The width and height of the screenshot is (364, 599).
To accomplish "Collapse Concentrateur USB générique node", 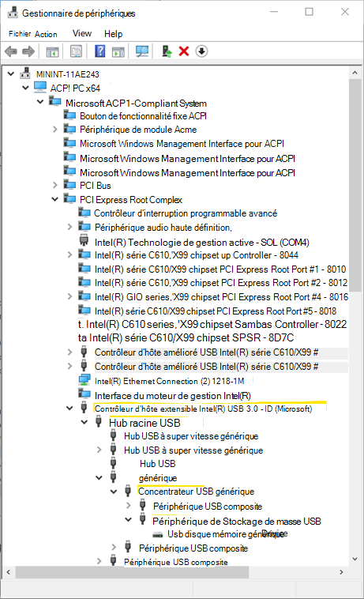I will pos(114,492).
